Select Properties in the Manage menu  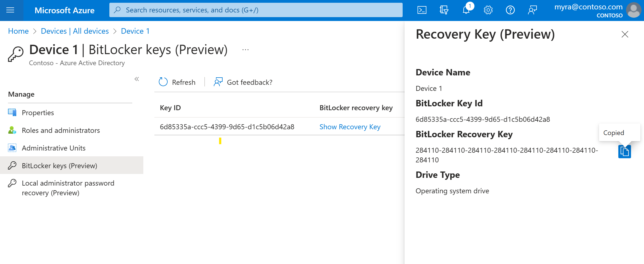(x=38, y=112)
